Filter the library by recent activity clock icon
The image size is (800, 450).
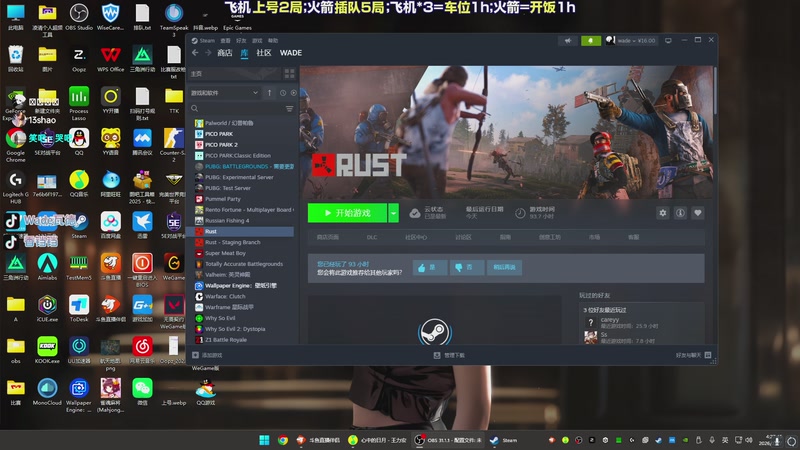click(283, 93)
